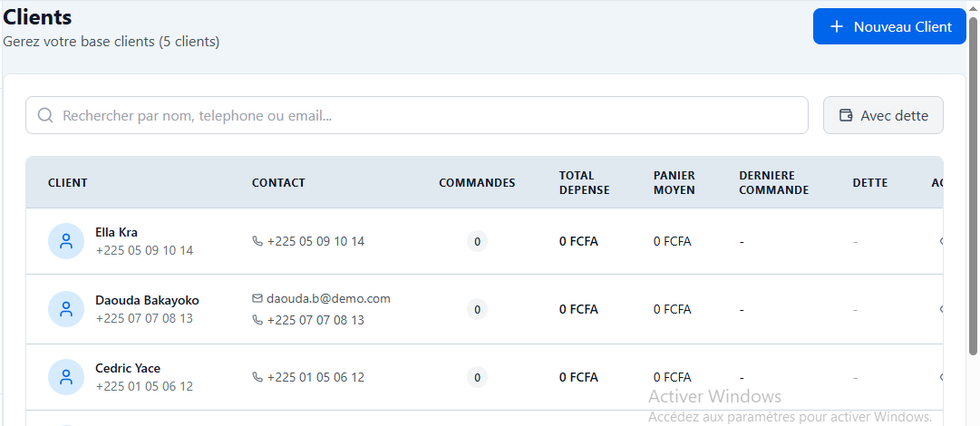Click the DERNIERE COMMANDE column header
Image resolution: width=980 pixels, height=426 pixels.
coord(773,183)
